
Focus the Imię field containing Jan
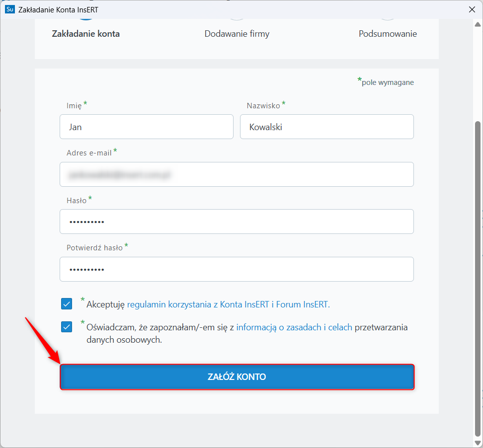click(146, 127)
